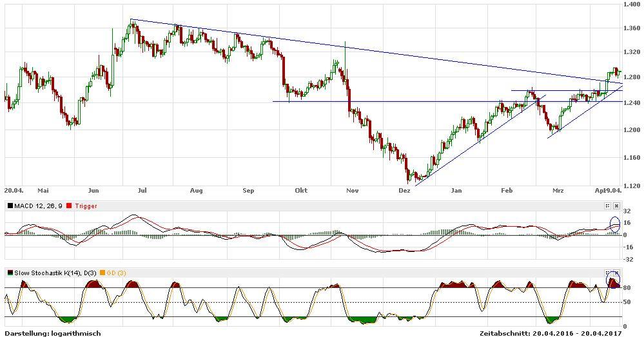Open the MACD panel settings icon
Viewport: 644px width, 337px height.
[x=607, y=206]
